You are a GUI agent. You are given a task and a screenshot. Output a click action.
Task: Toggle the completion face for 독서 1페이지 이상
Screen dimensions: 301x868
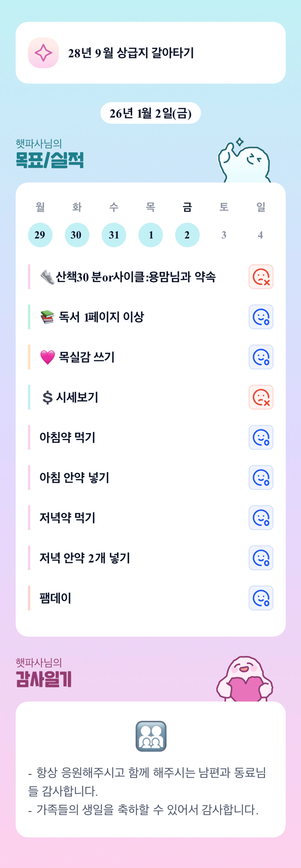coord(261,317)
